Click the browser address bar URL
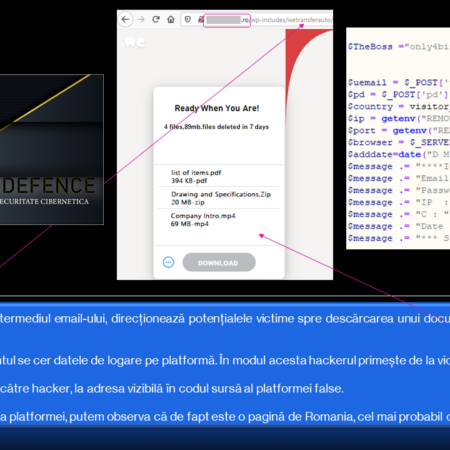Screen dimensions: 450x450 click(x=257, y=20)
